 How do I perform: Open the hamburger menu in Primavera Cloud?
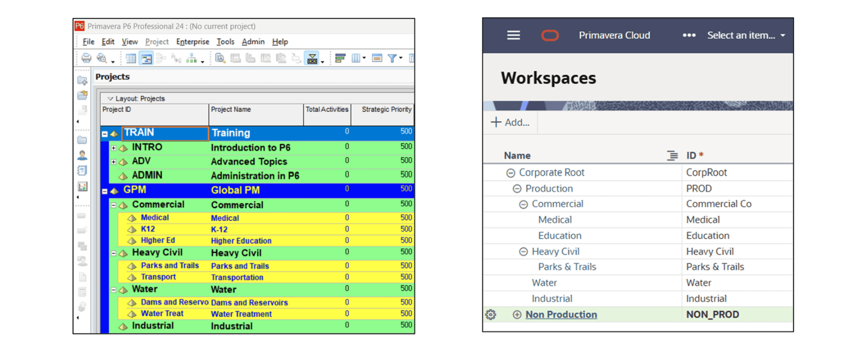[513, 35]
